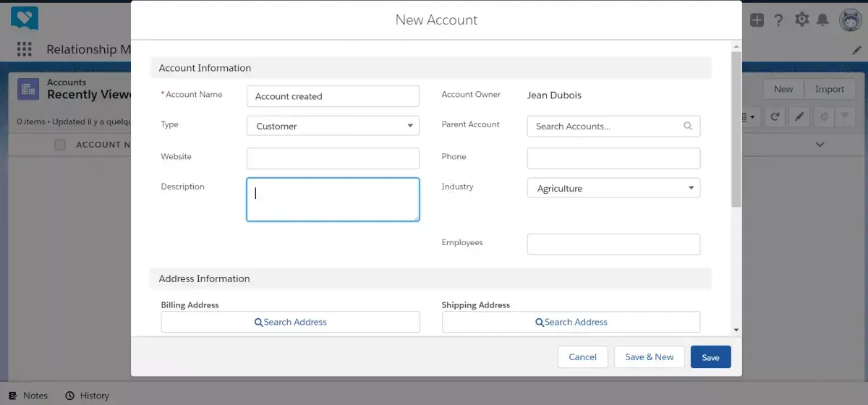Screen dimensions: 868x405
Task: Click the scrollbar down arrow in modal
Action: 736,330
